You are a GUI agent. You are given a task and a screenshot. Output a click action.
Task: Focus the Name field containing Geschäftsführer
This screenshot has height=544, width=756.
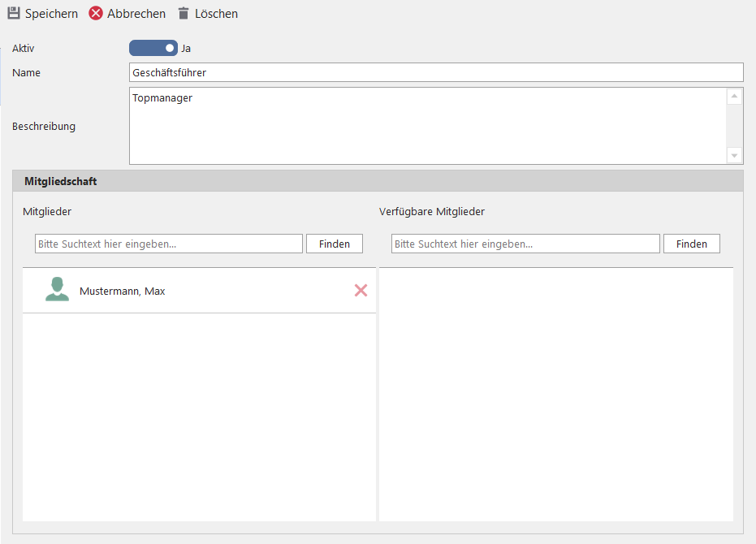(x=435, y=73)
